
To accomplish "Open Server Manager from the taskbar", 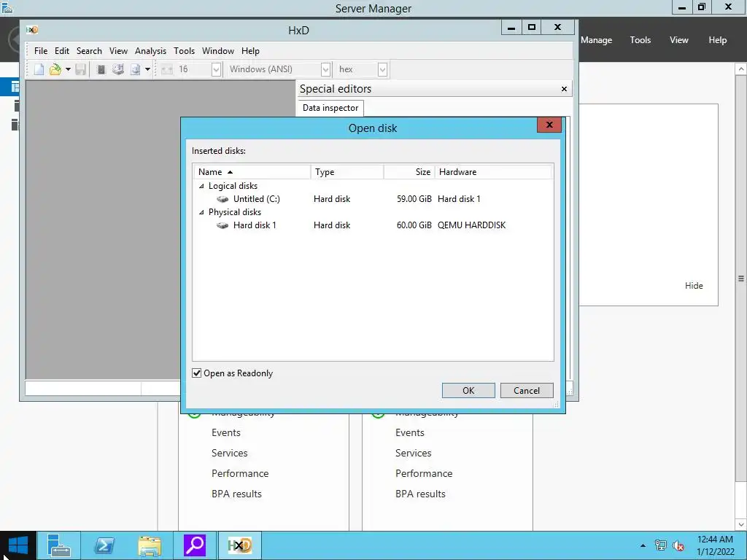I will tap(58, 545).
